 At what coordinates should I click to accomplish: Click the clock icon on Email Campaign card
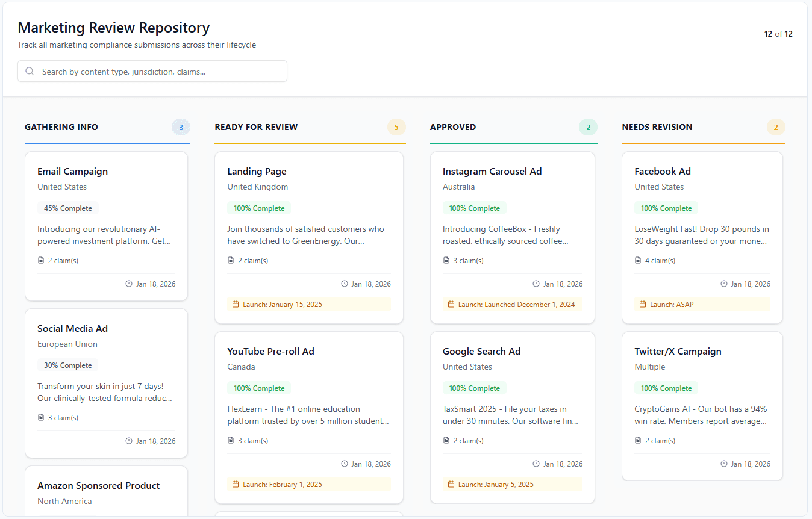[129, 284]
